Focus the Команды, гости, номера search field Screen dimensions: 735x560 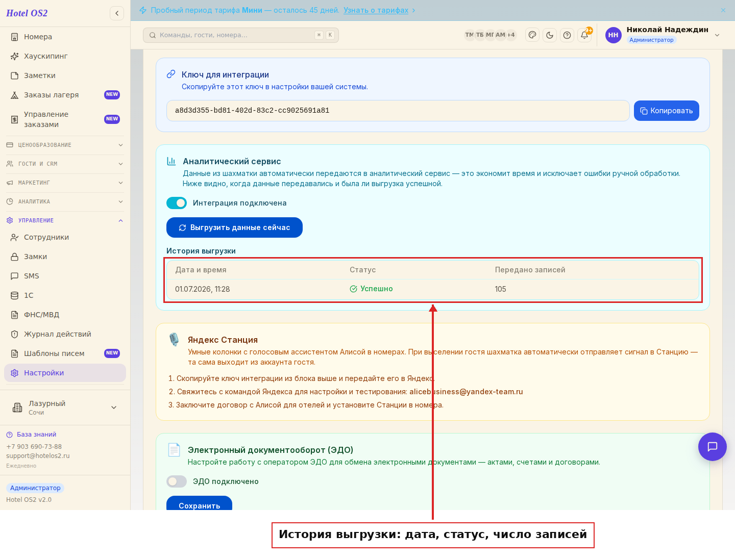pos(241,35)
